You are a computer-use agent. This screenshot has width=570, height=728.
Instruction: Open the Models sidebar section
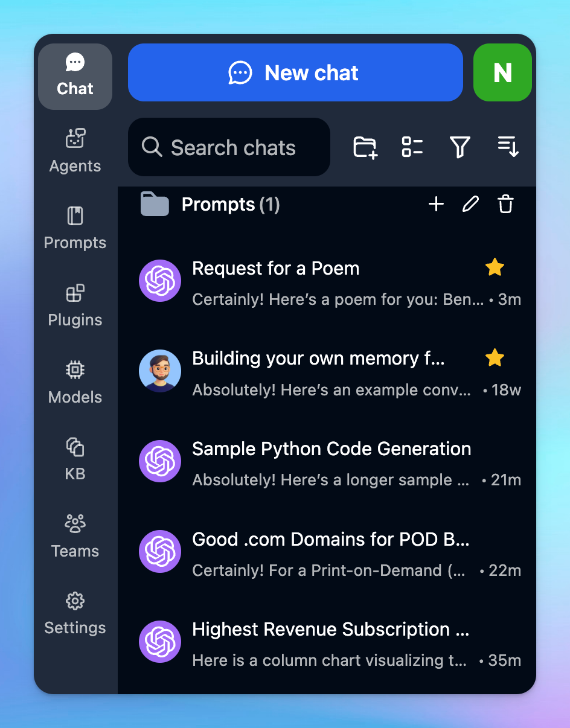point(75,382)
